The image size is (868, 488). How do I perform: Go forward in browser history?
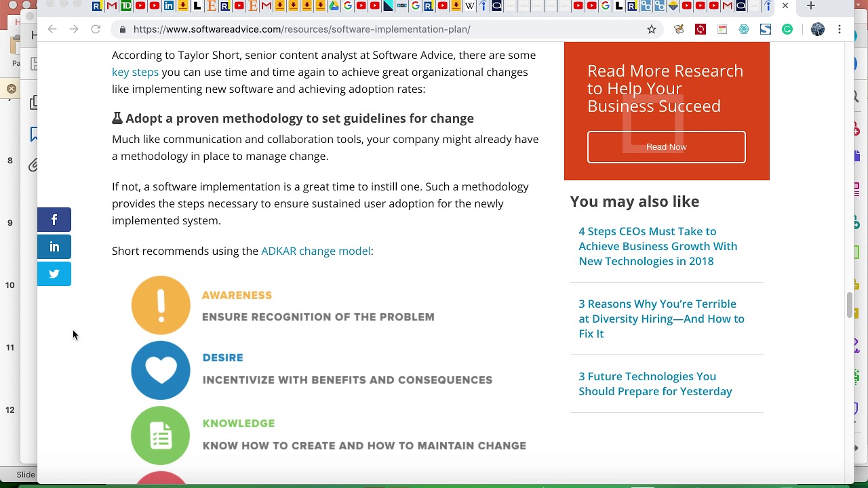74,29
